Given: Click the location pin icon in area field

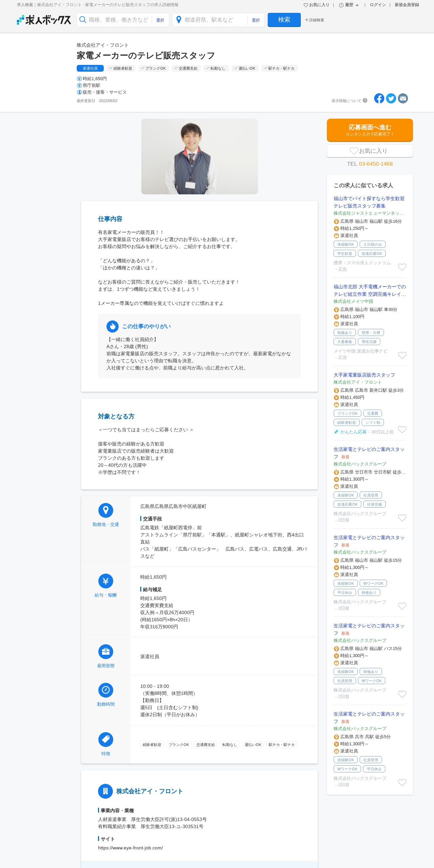Looking at the screenshot, I should [x=179, y=20].
